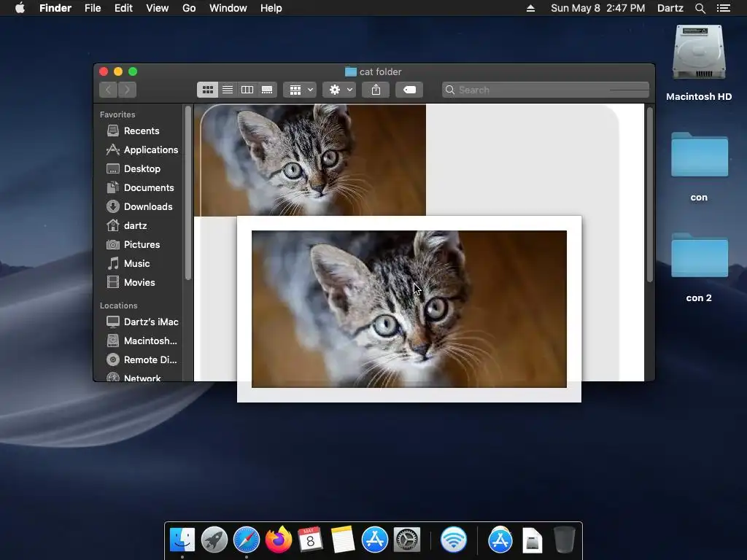Open the Help menu

coord(271,8)
